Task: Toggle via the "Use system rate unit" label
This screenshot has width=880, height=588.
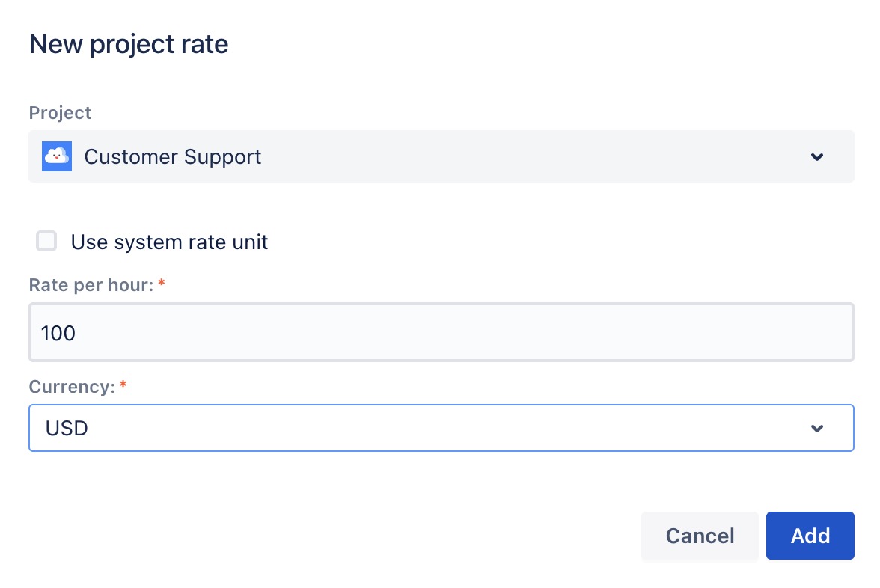Action: pyautogui.click(x=169, y=242)
